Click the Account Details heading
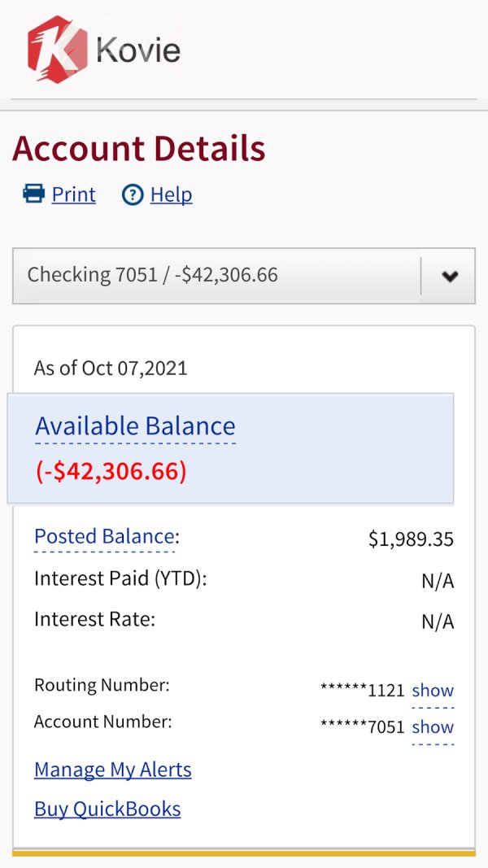Image resolution: width=488 pixels, height=868 pixels. click(x=139, y=149)
